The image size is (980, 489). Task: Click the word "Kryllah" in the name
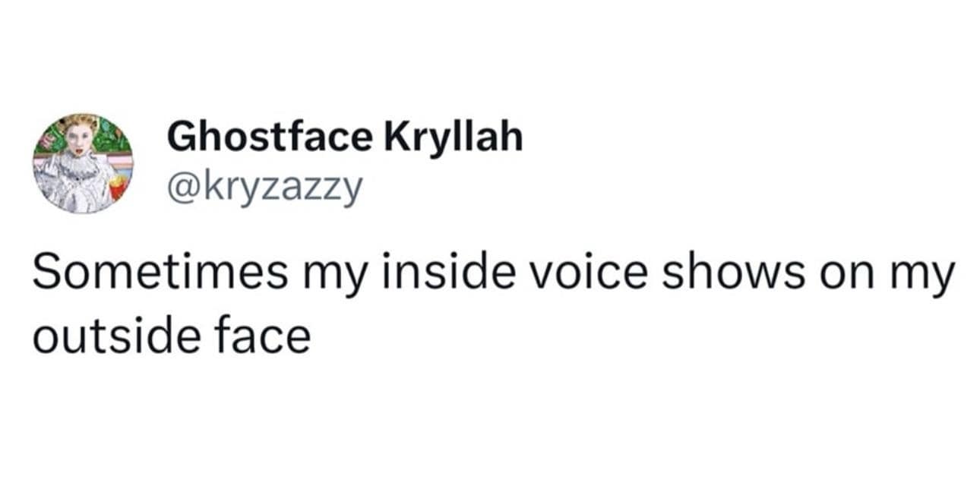(x=454, y=137)
